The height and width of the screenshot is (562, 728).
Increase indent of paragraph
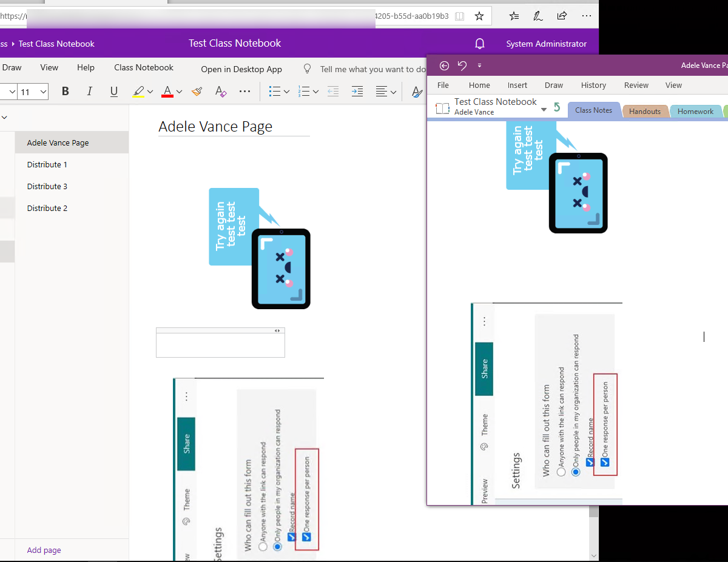pyautogui.click(x=357, y=92)
